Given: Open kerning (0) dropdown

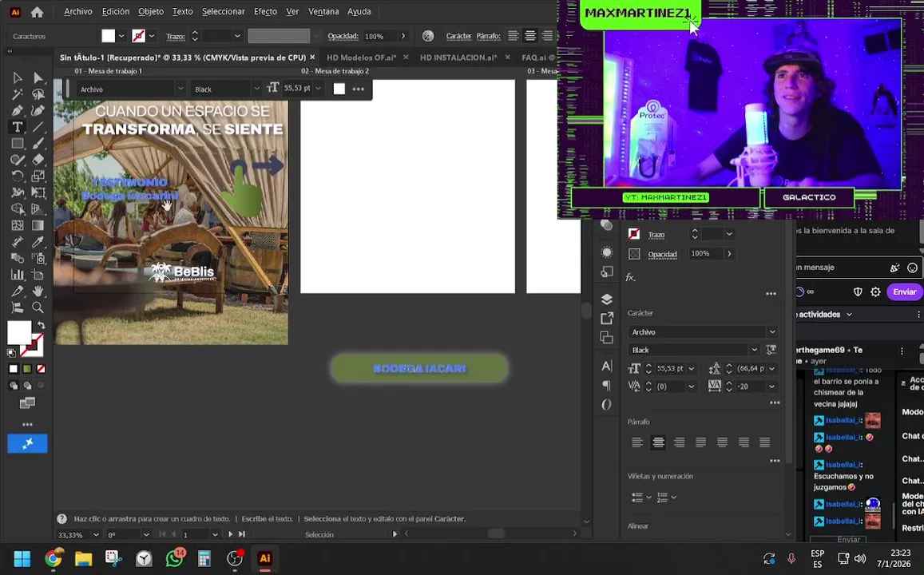Looking at the screenshot, I should (692, 387).
